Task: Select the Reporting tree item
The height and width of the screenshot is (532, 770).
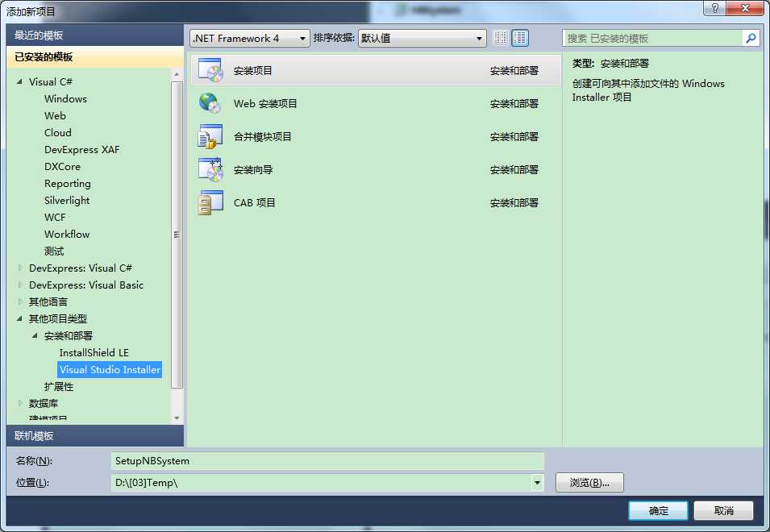Action: pos(67,183)
